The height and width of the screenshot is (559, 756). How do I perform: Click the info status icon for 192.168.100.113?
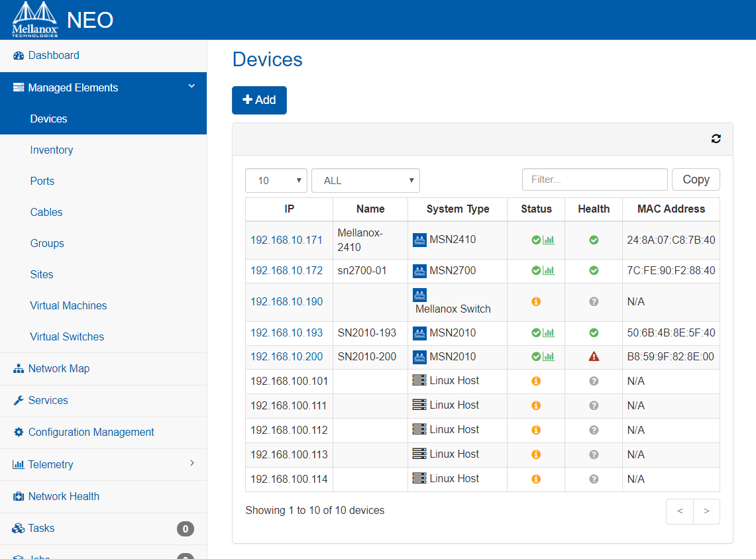tap(536, 455)
